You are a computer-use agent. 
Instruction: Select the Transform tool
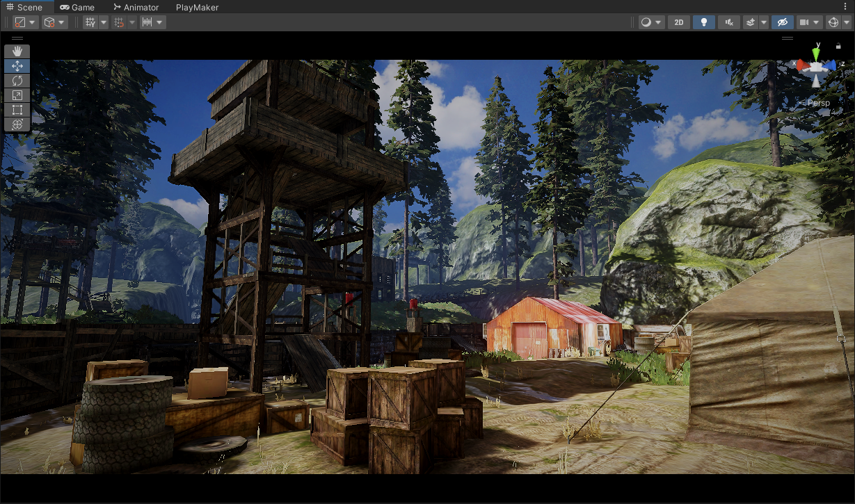tap(17, 124)
